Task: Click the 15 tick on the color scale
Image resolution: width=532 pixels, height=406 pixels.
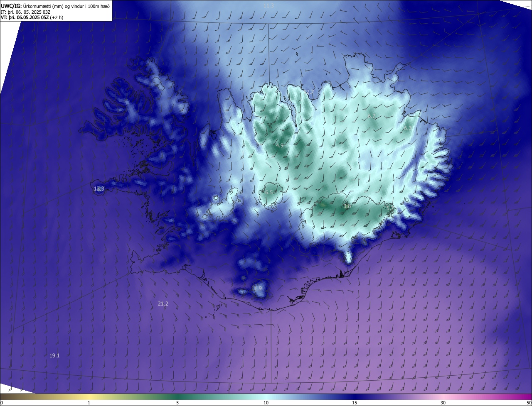Action: [x=355, y=403]
